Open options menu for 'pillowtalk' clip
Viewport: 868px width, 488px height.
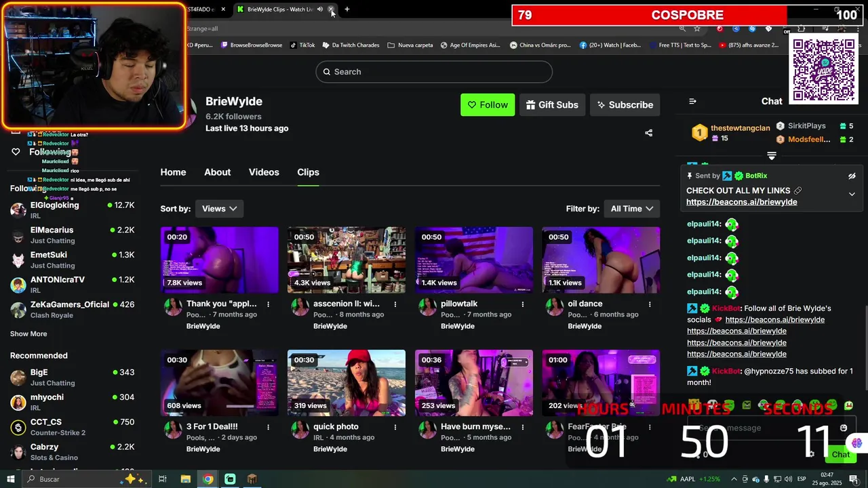click(x=522, y=304)
